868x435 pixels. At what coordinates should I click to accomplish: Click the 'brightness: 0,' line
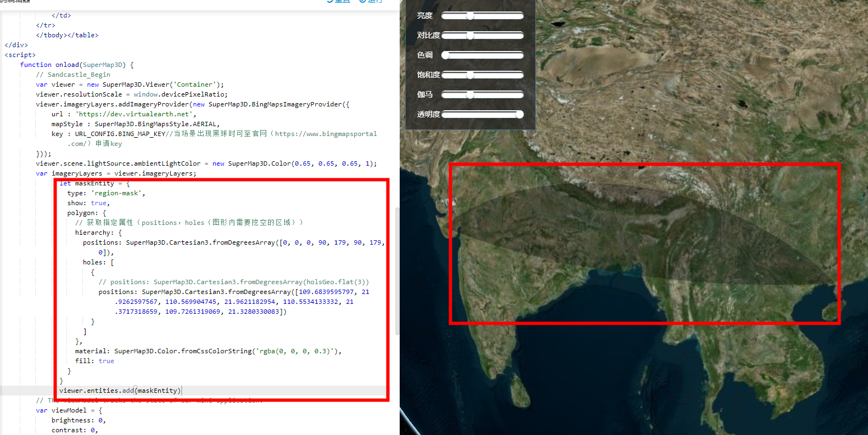[79, 420]
